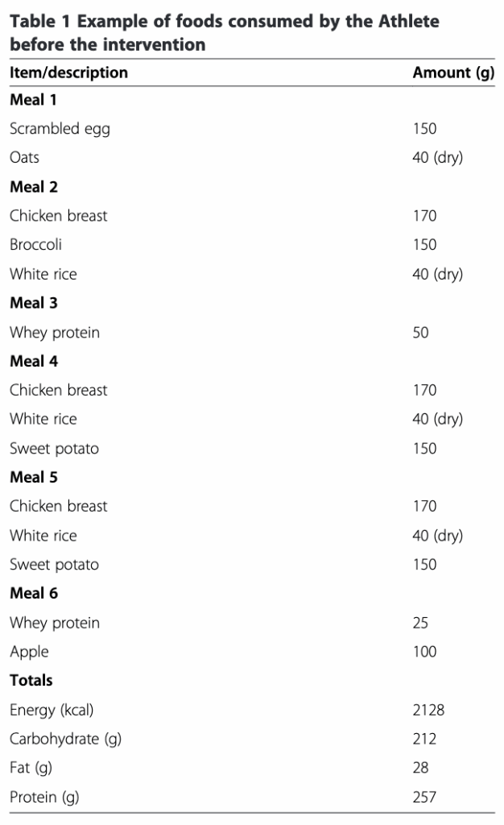The image size is (504, 825).
Task: Click the Meal 5 heading
Action: pos(34,477)
